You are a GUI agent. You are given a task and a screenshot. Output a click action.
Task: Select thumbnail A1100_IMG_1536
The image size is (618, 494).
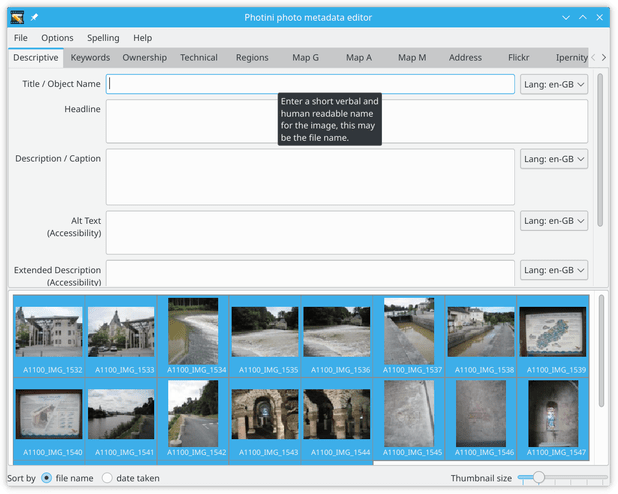point(337,336)
